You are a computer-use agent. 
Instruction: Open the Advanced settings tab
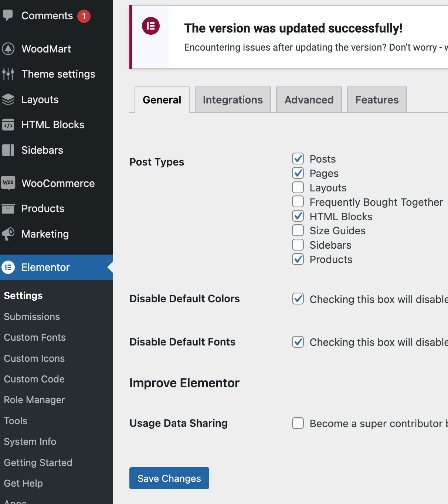click(309, 100)
